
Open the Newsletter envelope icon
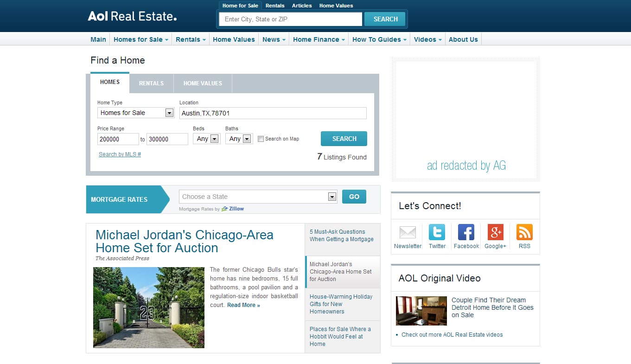pyautogui.click(x=408, y=232)
